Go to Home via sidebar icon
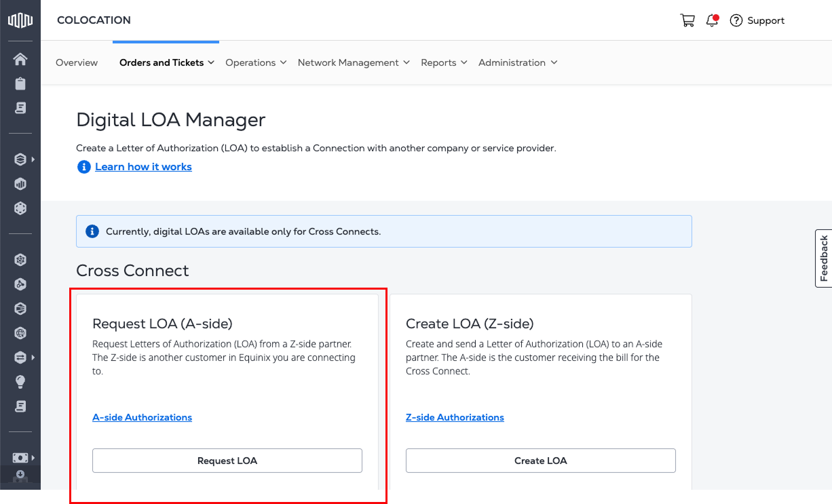This screenshot has width=832, height=504. [x=20, y=59]
